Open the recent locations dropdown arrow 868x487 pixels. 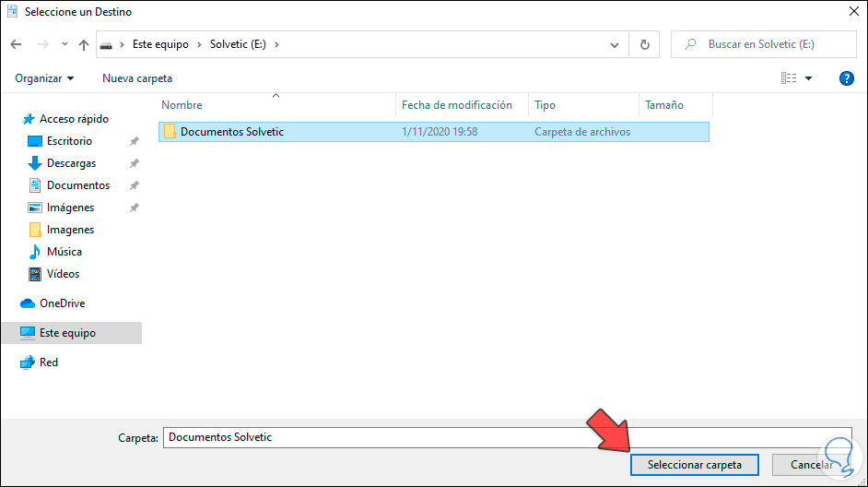pyautogui.click(x=65, y=44)
